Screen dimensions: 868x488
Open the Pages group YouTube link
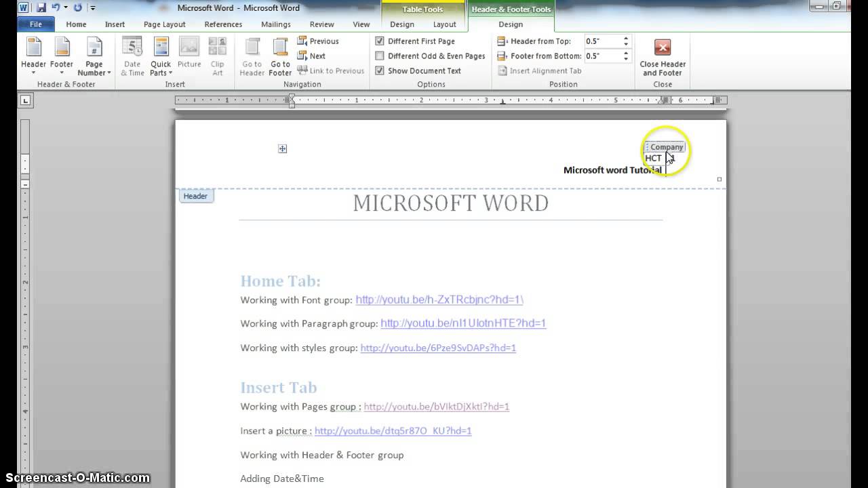[x=437, y=407]
